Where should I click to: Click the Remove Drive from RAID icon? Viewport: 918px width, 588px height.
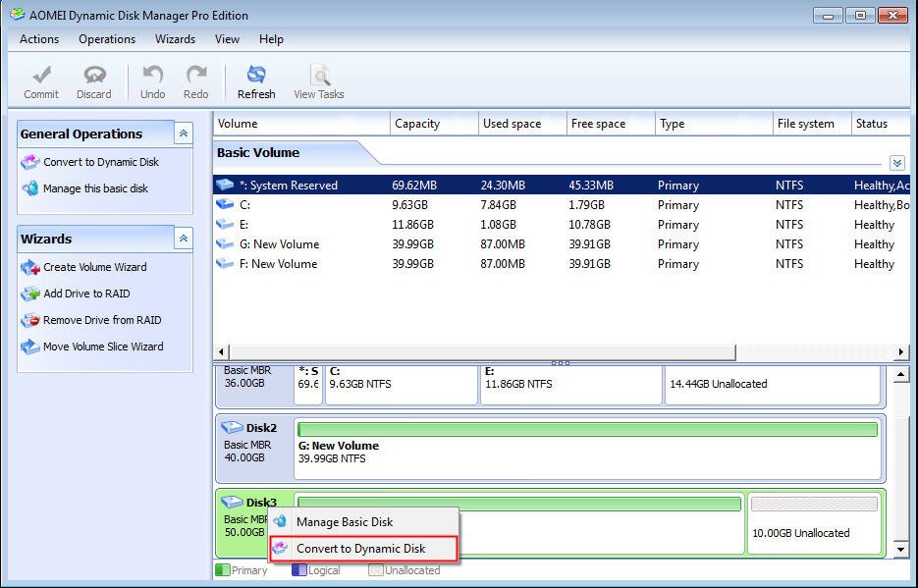point(29,320)
